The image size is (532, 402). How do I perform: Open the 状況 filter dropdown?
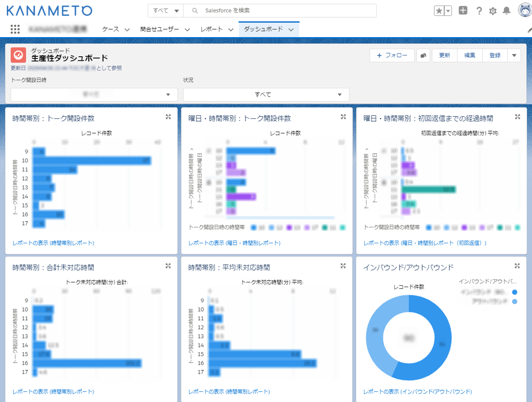click(266, 95)
